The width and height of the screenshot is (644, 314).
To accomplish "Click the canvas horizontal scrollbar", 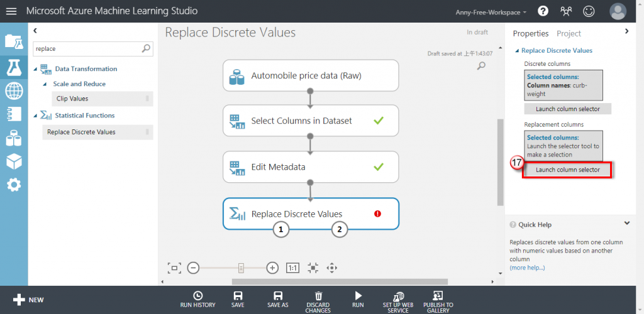I will point(340,281).
